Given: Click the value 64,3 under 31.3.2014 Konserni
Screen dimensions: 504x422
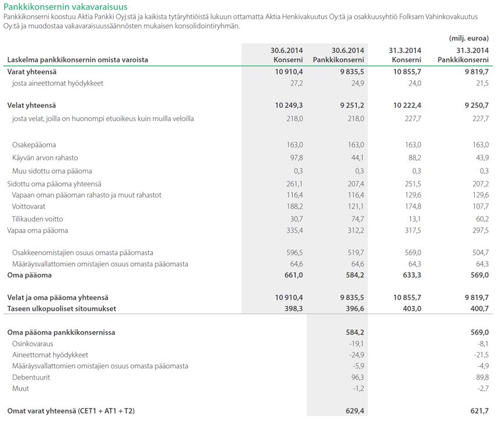Looking at the screenshot, I should click(415, 264).
